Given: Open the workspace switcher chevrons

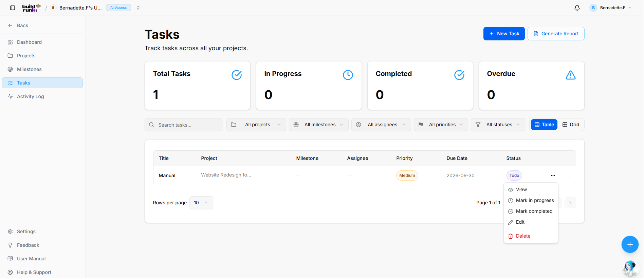Looking at the screenshot, I should coord(138,8).
